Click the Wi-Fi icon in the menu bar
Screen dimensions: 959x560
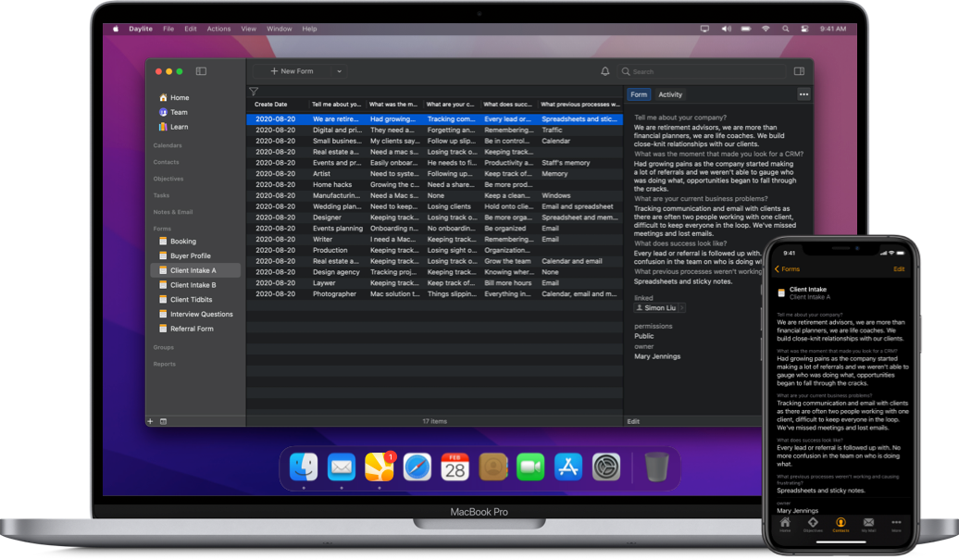click(x=766, y=29)
